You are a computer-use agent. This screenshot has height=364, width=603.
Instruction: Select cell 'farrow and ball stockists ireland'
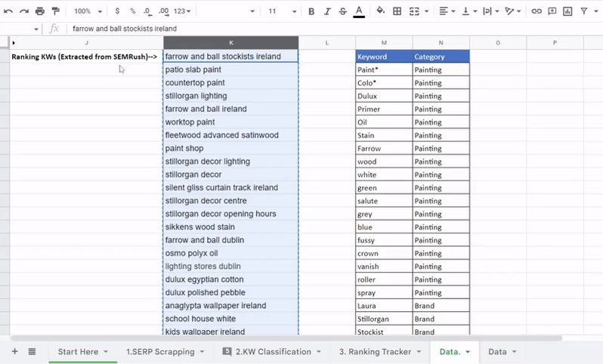pyautogui.click(x=230, y=57)
